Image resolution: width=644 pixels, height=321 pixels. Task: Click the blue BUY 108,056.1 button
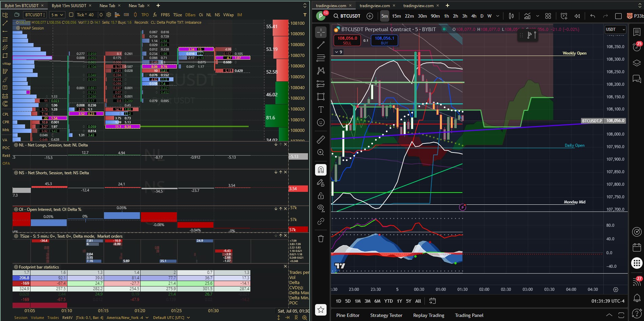click(385, 40)
